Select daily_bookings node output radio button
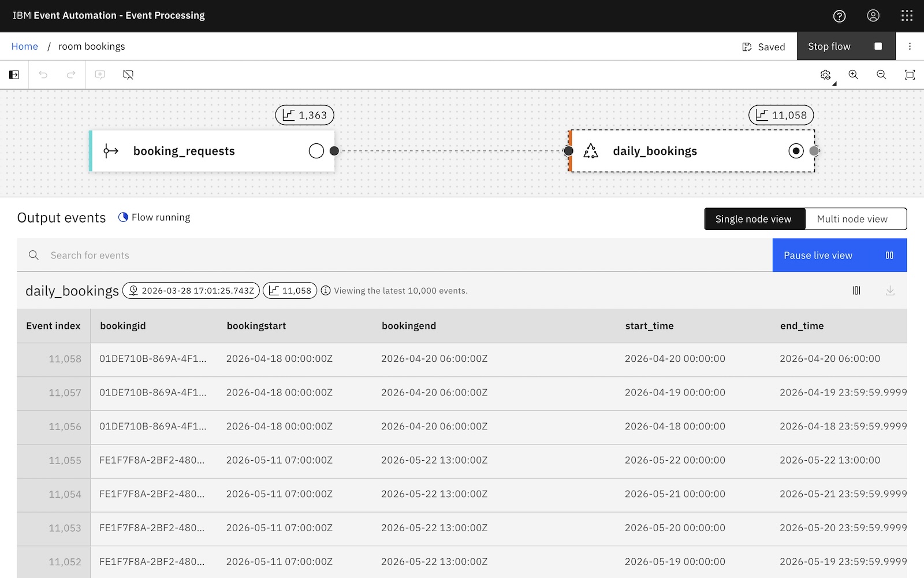The height and width of the screenshot is (578, 924). [x=796, y=151]
